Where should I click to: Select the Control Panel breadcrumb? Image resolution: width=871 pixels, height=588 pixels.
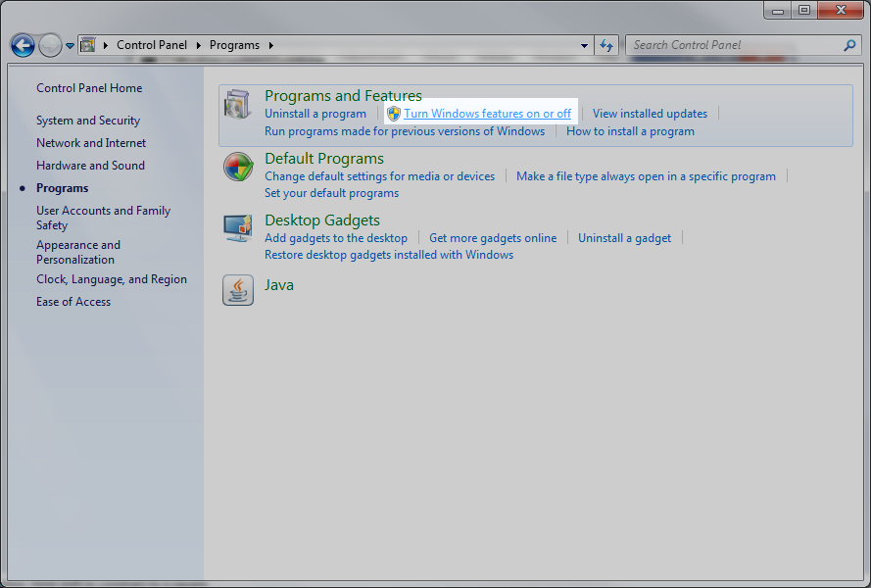point(152,45)
